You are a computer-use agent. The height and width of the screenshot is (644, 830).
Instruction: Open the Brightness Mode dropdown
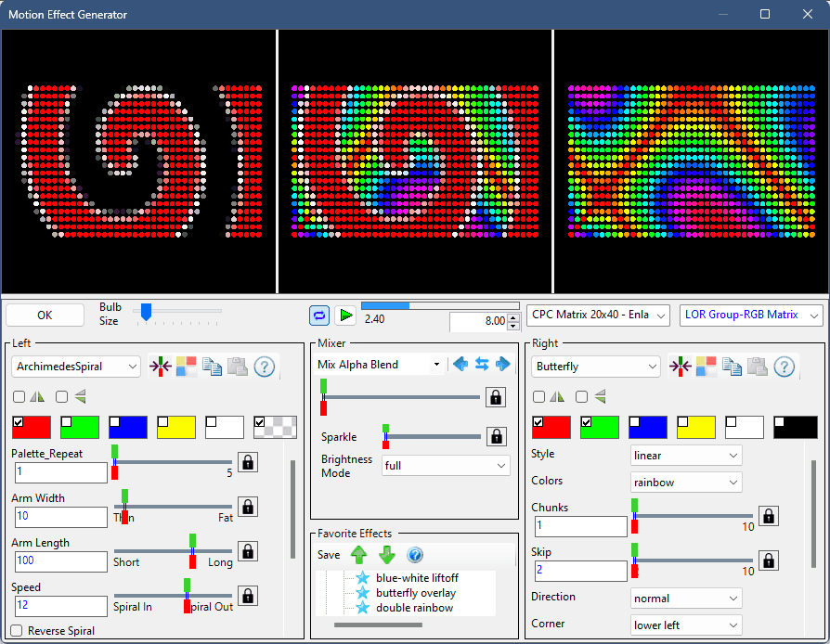coord(446,466)
